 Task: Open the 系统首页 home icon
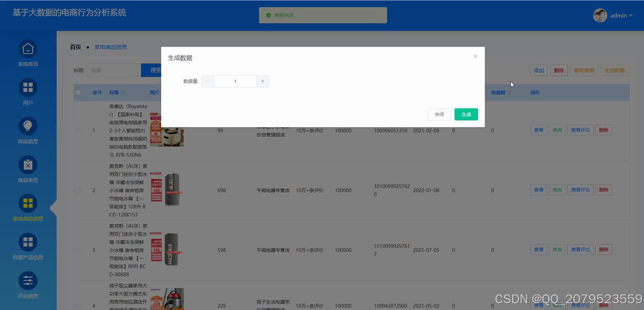pos(28,49)
